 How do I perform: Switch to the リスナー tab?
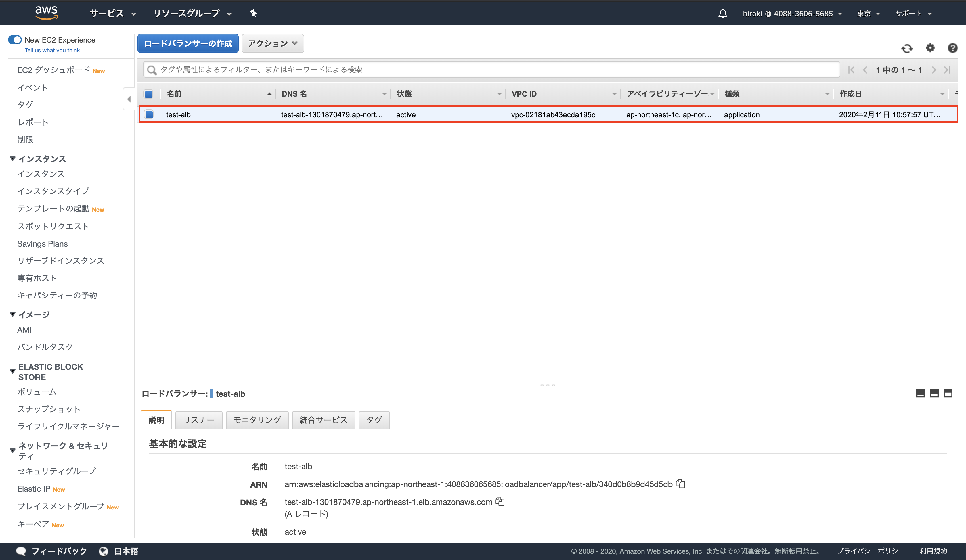(x=198, y=420)
